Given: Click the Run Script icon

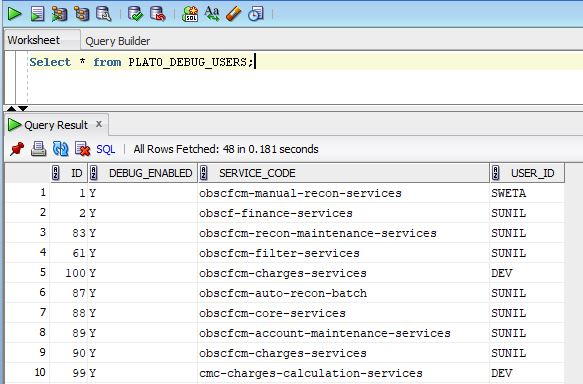Looking at the screenshot, I should (37, 14).
